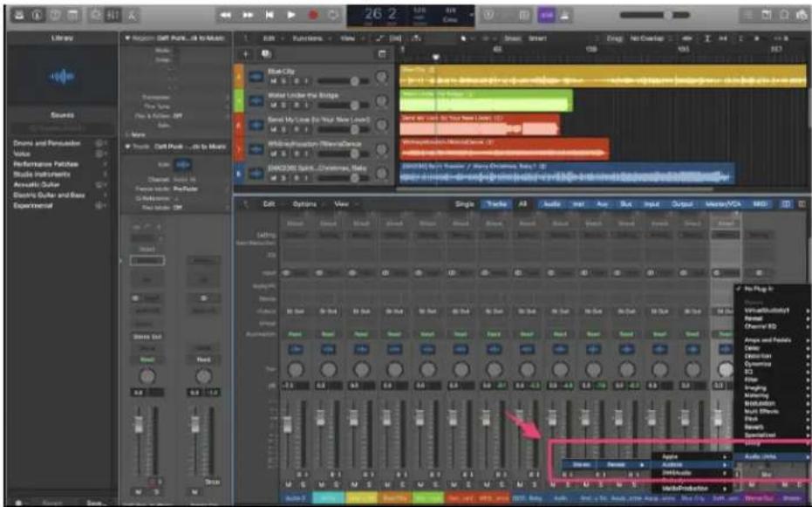812x507 pixels.
Task: Click the Fast Forward transport button
Action: click(248, 15)
